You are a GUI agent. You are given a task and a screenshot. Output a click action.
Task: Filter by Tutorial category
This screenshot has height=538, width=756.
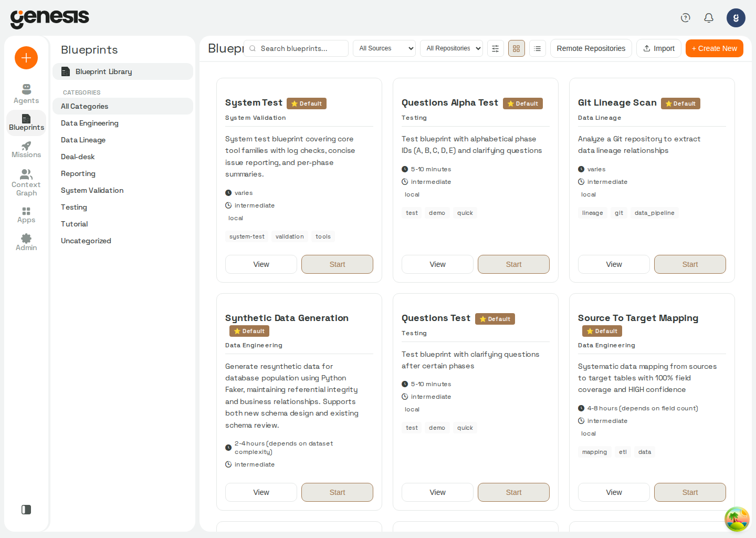(123, 224)
